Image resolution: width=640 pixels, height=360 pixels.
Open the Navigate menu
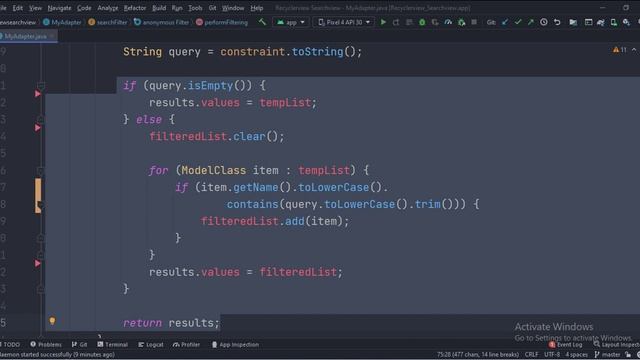coord(59,8)
